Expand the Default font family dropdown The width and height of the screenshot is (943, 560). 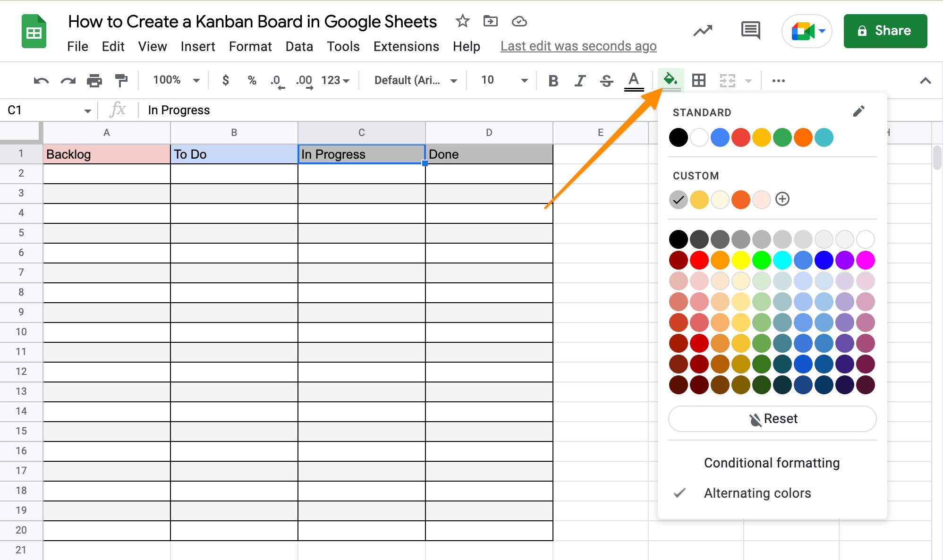pyautogui.click(x=415, y=80)
